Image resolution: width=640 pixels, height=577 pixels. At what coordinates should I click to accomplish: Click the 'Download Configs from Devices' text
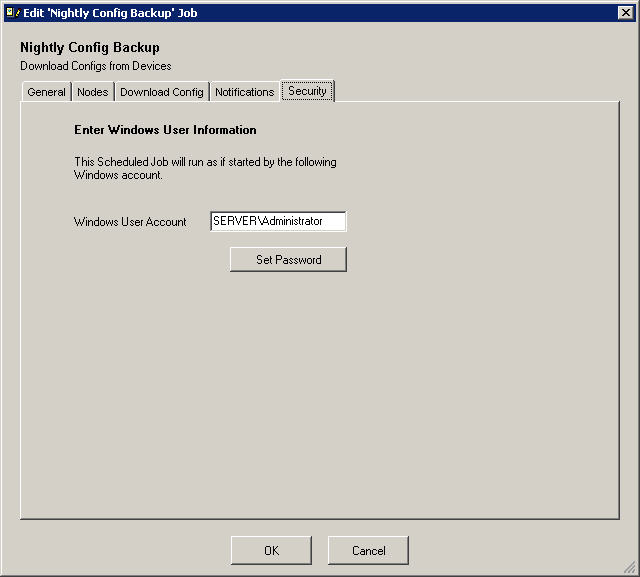[96, 66]
